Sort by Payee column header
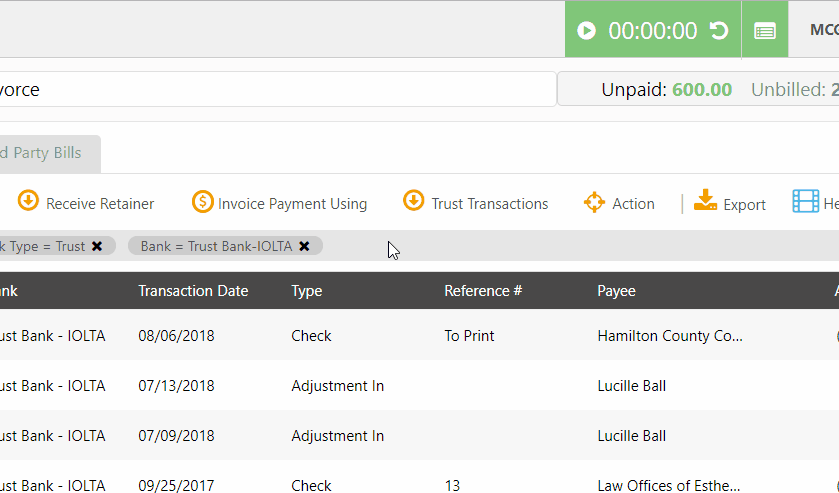The image size is (839, 493). (x=616, y=291)
